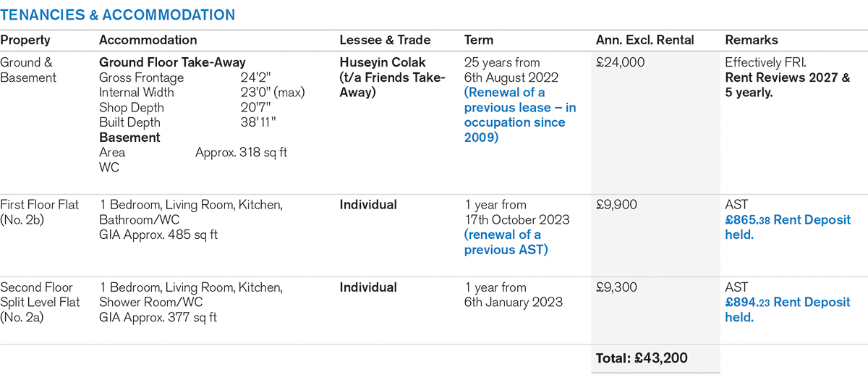Click the Huseyin Colak lessee name

[x=383, y=63]
